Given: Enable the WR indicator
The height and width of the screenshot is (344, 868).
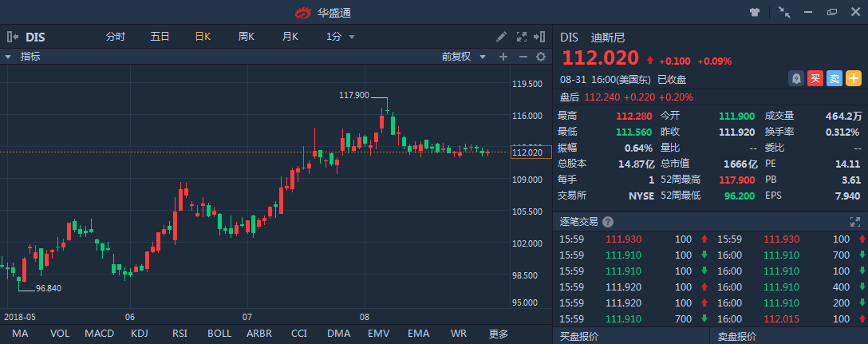Looking at the screenshot, I should coord(459,334).
